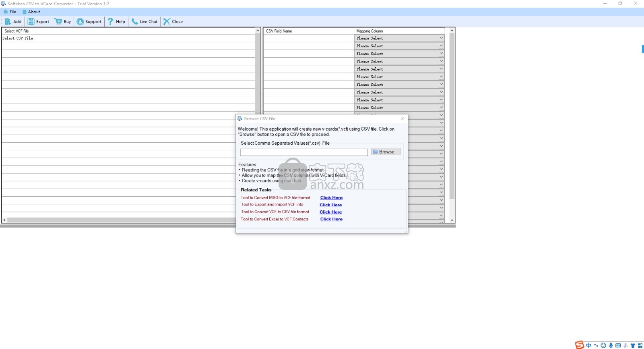The image size is (644, 349).
Task: Click Browse in the Browse CSV File dialog
Action: pyautogui.click(x=386, y=152)
